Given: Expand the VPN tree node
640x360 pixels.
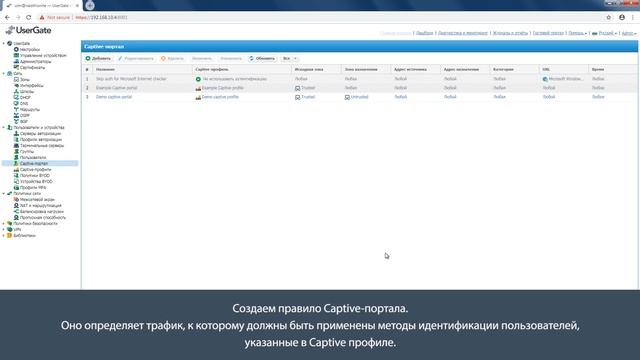Looking at the screenshot, I should 4,229.
